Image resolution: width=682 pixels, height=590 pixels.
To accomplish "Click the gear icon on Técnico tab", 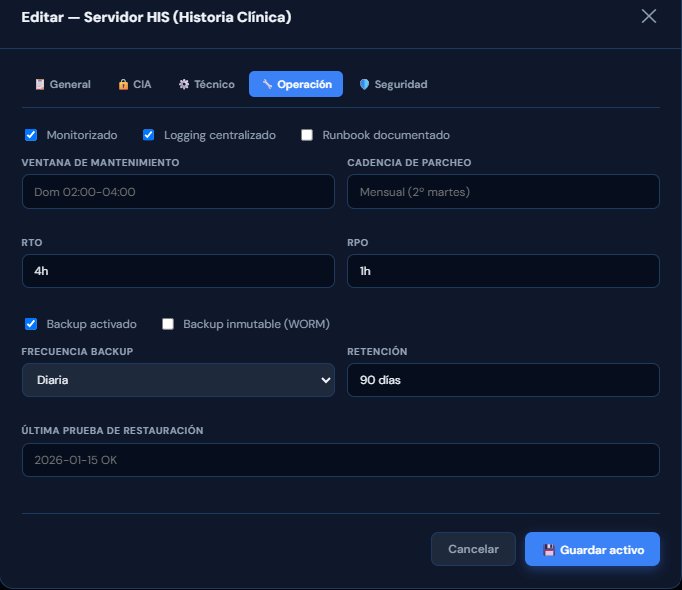I will point(184,84).
